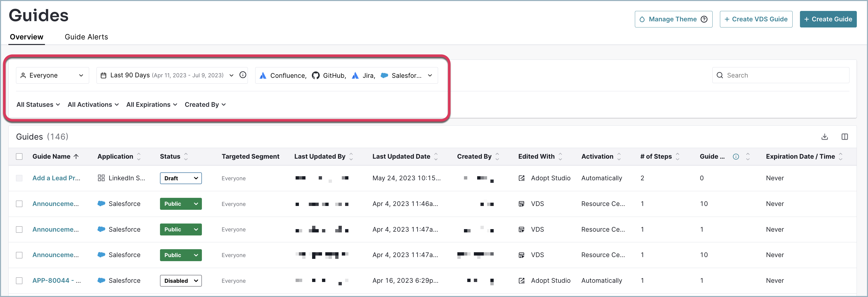
Task: Click the Manage Theme button
Action: point(673,19)
